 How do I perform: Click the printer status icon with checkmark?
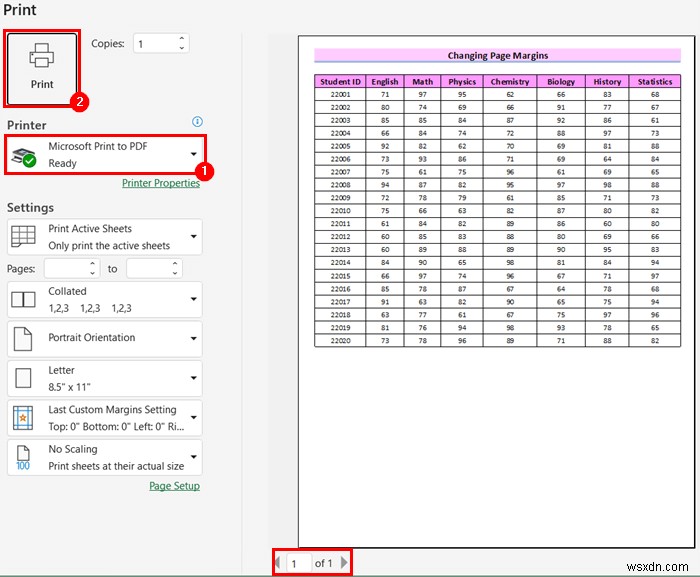24,157
